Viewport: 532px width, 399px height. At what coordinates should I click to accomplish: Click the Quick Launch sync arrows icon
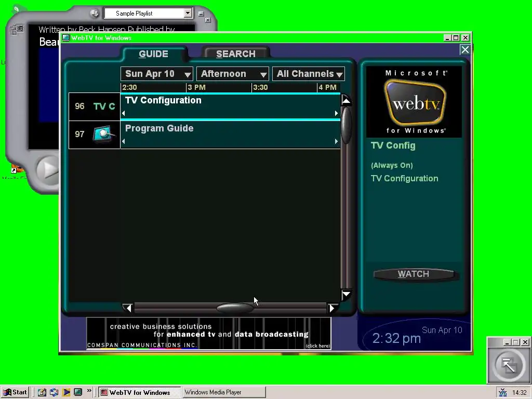[54, 392]
